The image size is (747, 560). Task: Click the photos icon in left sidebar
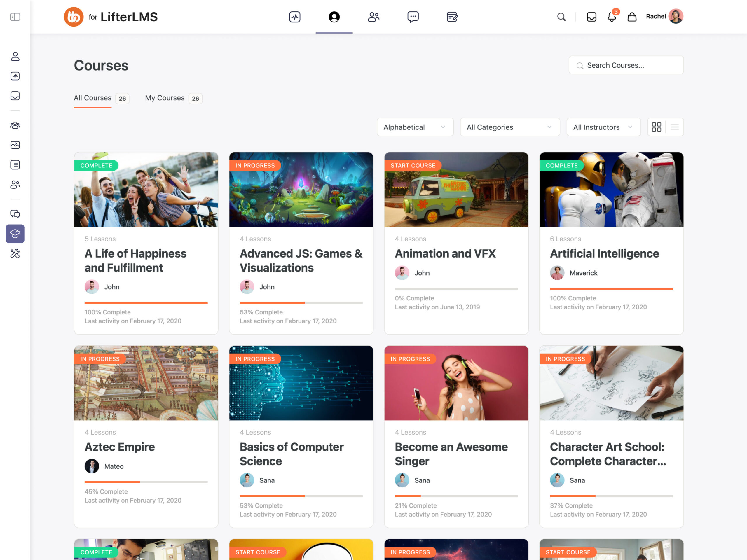(x=15, y=145)
